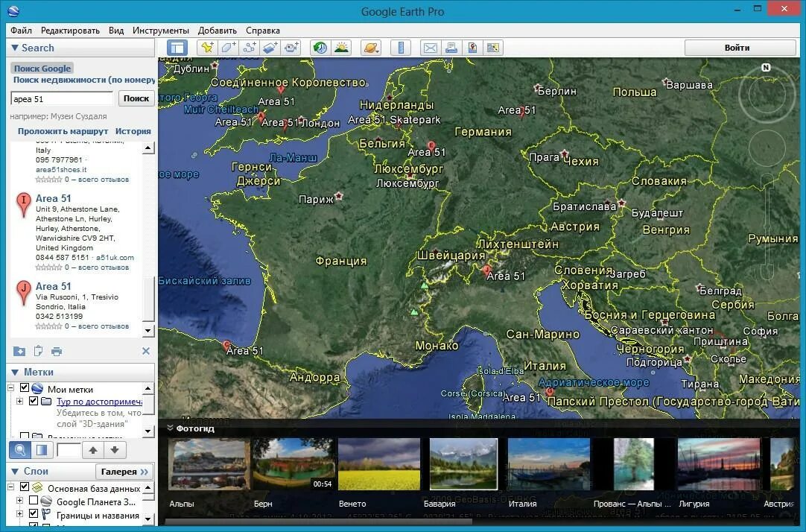
Task: Show sunlight across landscape icon
Action: (341, 48)
